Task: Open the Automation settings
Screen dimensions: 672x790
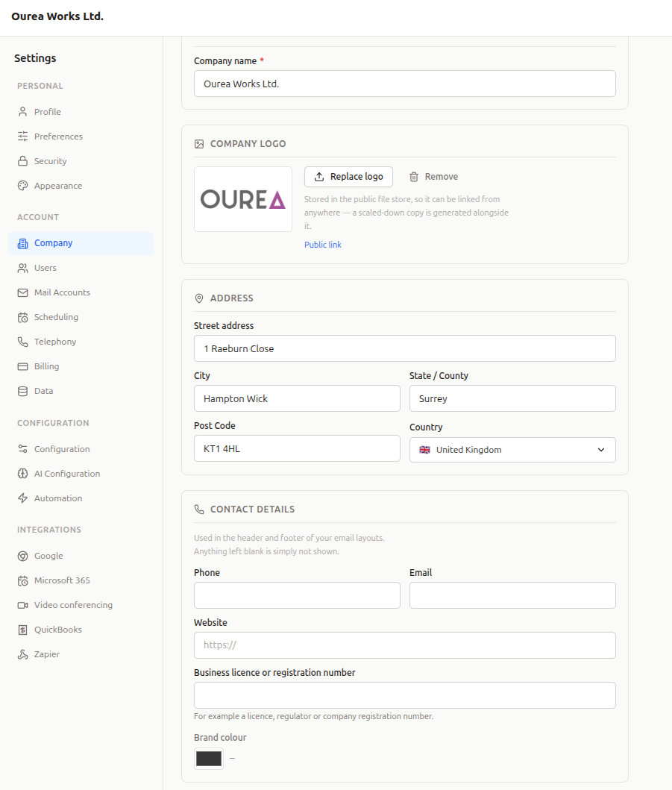Action: pos(81,498)
